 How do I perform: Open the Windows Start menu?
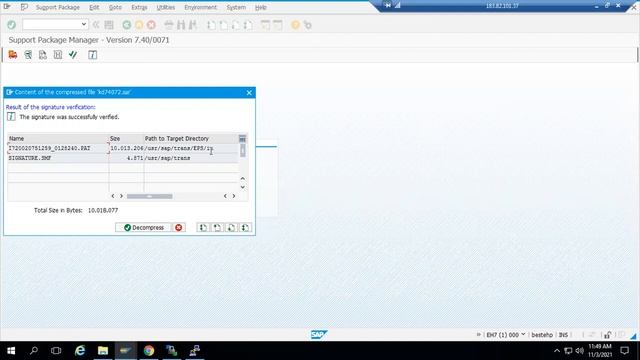tap(11, 351)
